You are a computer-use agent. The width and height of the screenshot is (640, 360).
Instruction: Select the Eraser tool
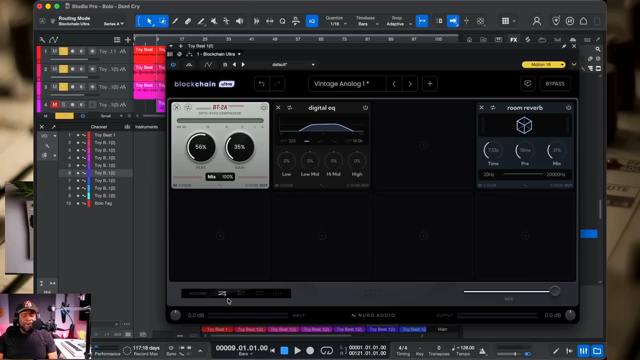(x=188, y=21)
